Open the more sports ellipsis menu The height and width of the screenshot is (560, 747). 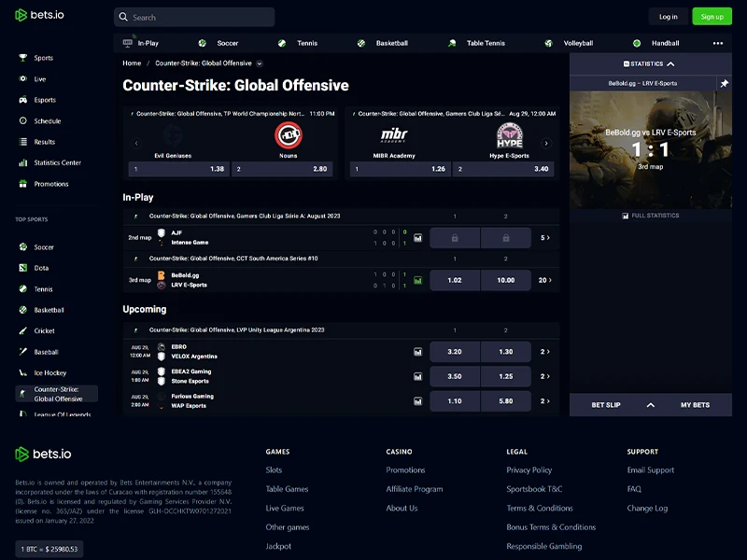718,43
